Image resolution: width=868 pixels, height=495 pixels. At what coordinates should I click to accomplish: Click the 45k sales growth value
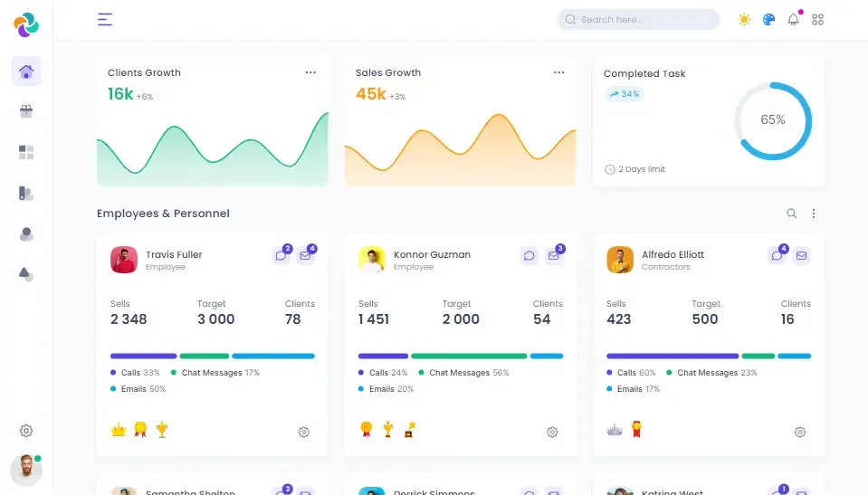coord(370,94)
